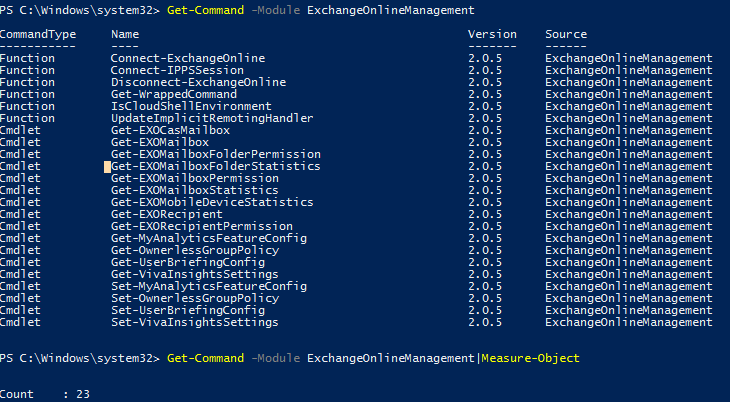The height and width of the screenshot is (402, 730).
Task: Select Get-EXOMobileDeviceStatistics cmdlet text
Action: [212, 203]
